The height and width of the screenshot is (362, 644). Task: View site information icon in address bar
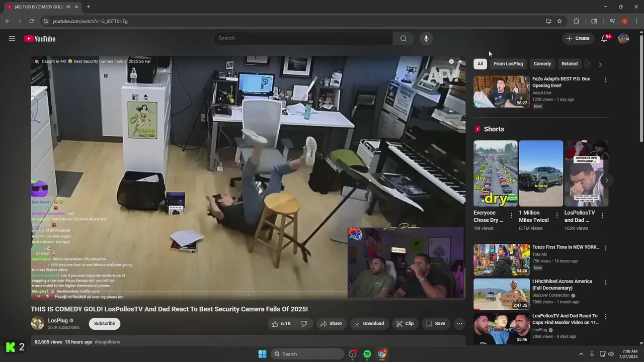(x=46, y=21)
